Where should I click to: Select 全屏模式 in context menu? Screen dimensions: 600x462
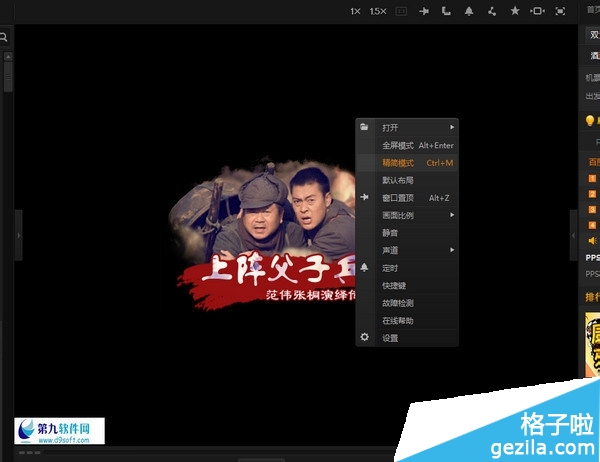point(407,145)
